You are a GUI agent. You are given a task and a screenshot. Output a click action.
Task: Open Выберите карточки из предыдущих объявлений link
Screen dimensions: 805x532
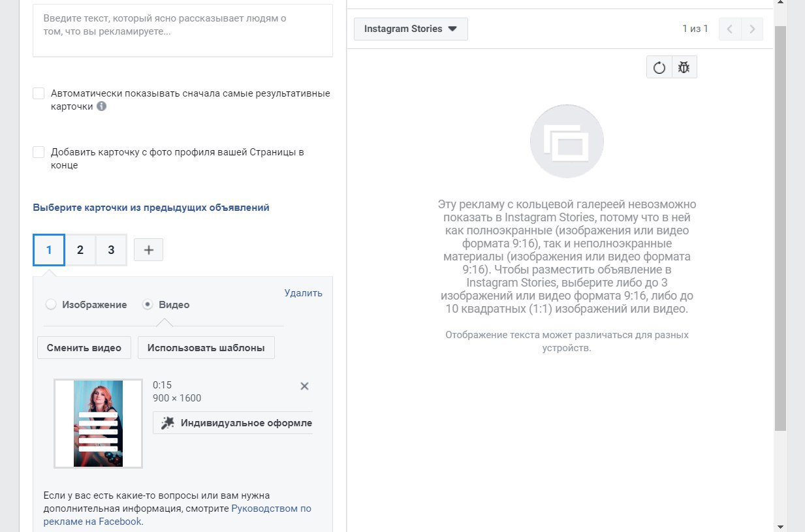click(x=151, y=208)
